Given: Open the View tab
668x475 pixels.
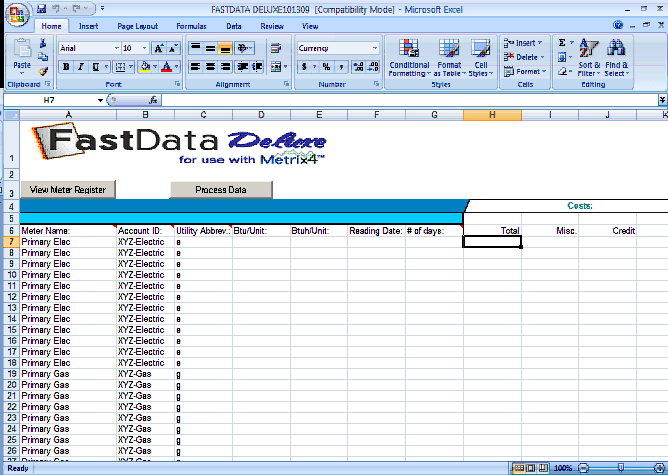Looking at the screenshot, I should point(310,26).
